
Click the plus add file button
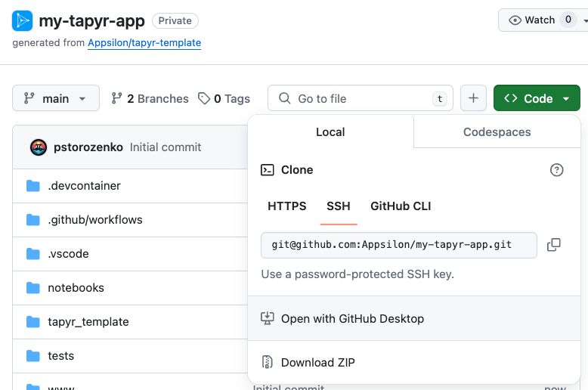point(473,98)
